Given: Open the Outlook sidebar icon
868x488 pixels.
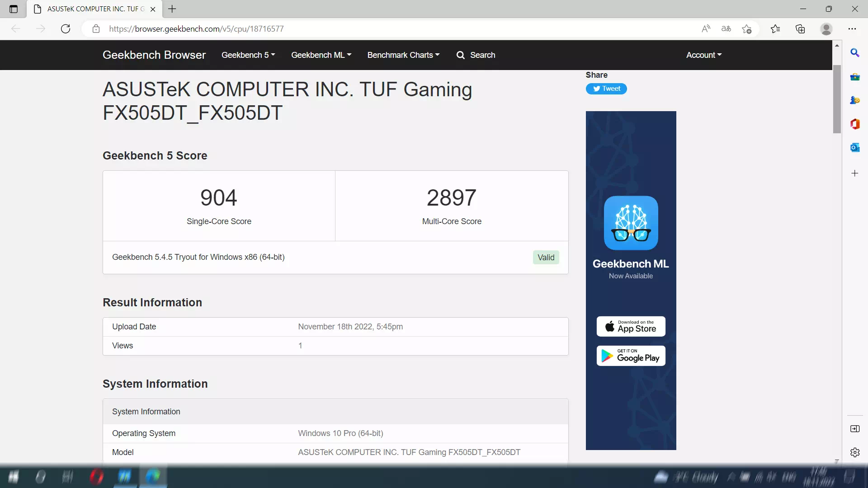Looking at the screenshot, I should point(855,147).
